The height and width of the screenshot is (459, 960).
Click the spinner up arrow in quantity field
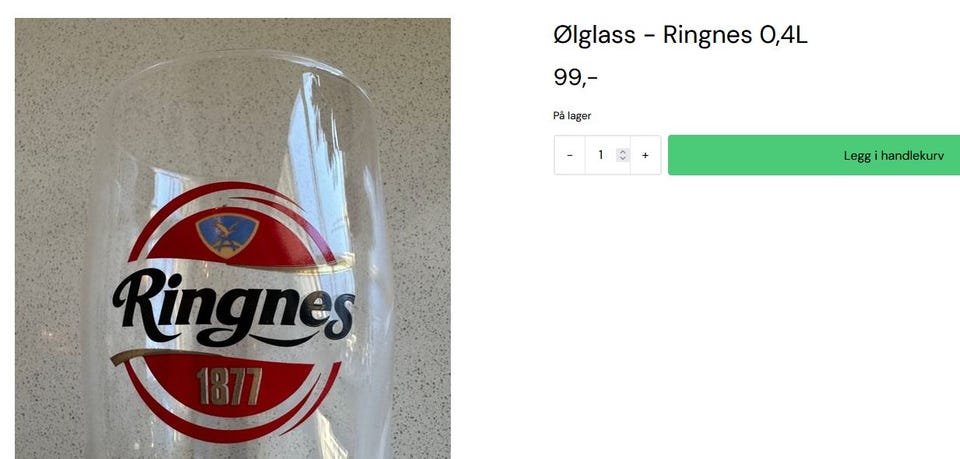pos(623,152)
